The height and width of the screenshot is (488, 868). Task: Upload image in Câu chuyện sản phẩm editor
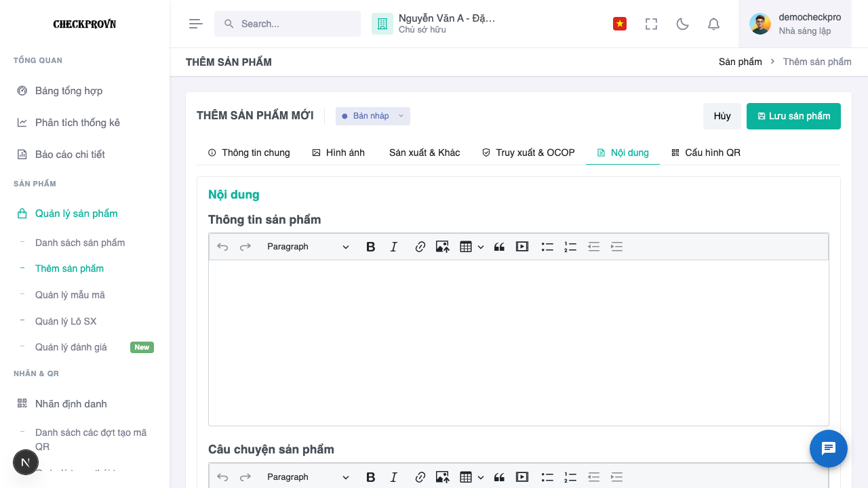point(443,477)
